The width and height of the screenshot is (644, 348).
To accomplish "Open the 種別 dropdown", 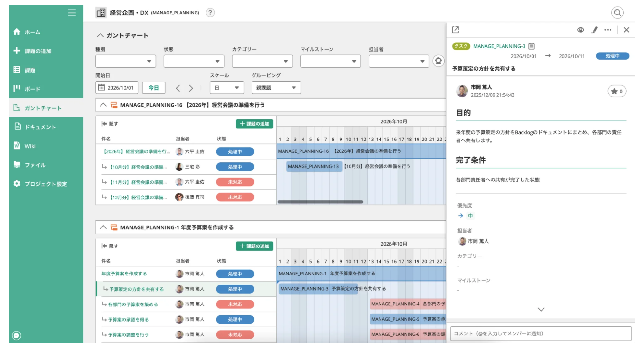I will click(x=126, y=61).
